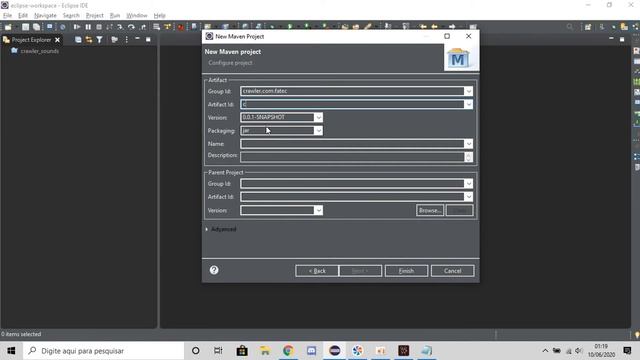Minimize the Project Explorer view

tap(137, 39)
